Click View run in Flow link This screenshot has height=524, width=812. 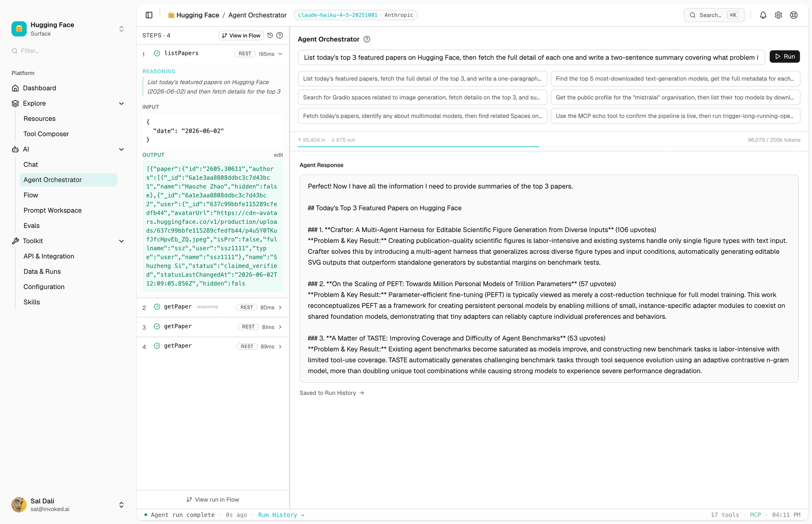(x=213, y=499)
